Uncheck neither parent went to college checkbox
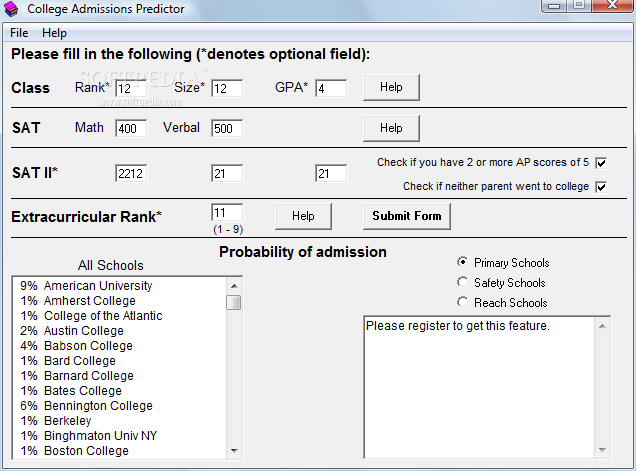The width and height of the screenshot is (636, 471). coord(601,187)
